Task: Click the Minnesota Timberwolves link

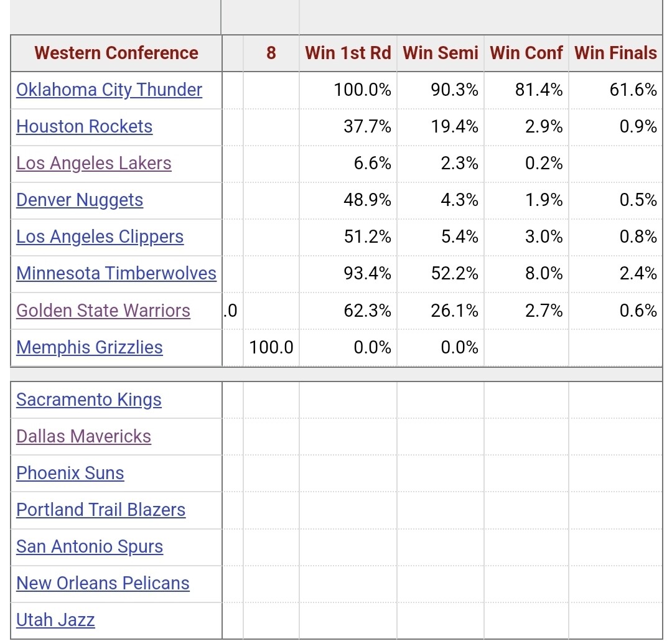Action: point(116,273)
